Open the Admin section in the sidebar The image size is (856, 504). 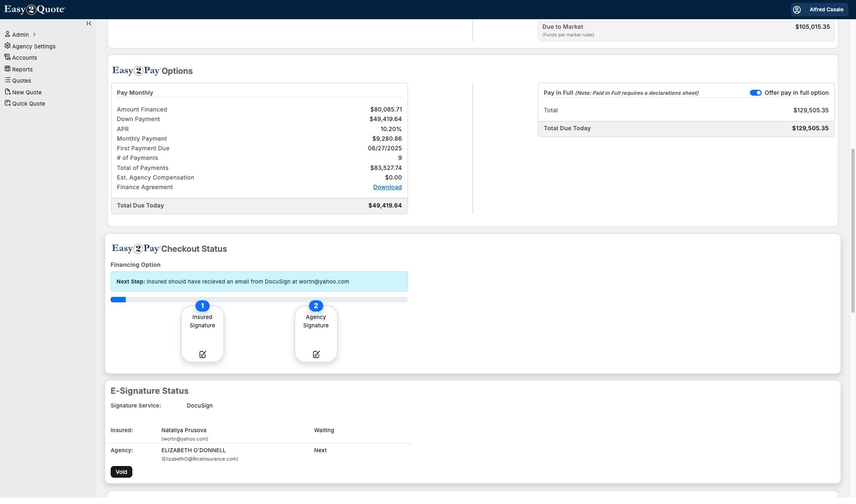click(x=20, y=34)
